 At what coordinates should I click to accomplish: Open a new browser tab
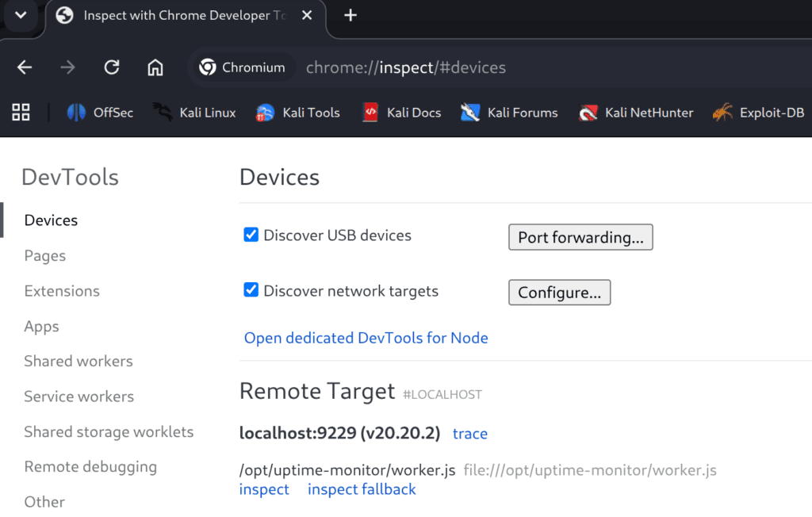(x=350, y=16)
